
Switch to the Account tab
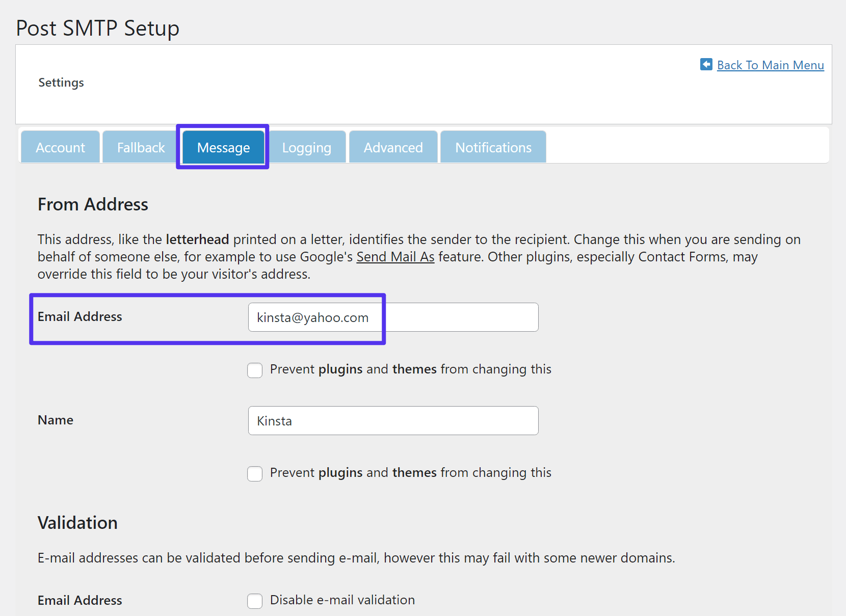tap(60, 147)
